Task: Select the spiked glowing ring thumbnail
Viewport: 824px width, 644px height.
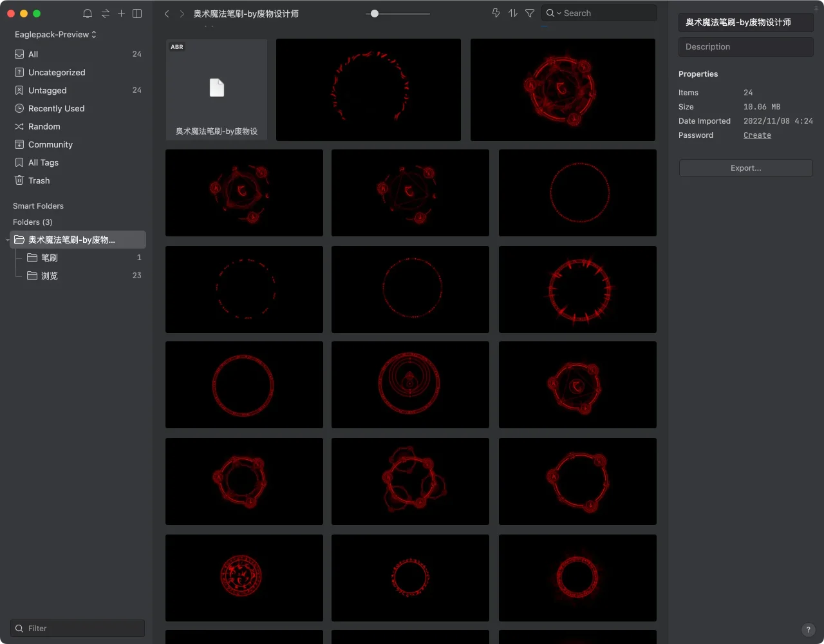Action: pos(577,289)
